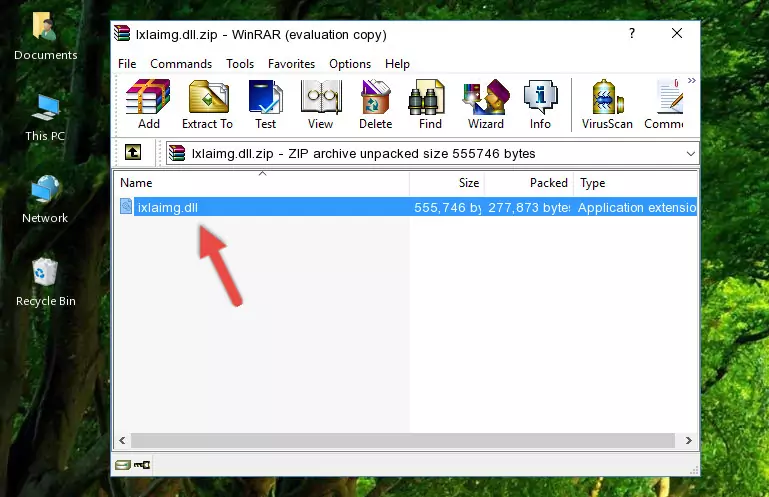Click the horizontal scrollbar track
769x497 pixels.
point(403,441)
